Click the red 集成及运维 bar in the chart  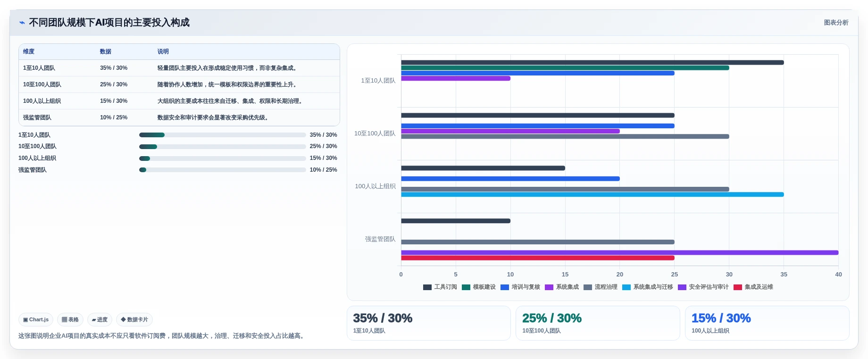[x=538, y=258]
